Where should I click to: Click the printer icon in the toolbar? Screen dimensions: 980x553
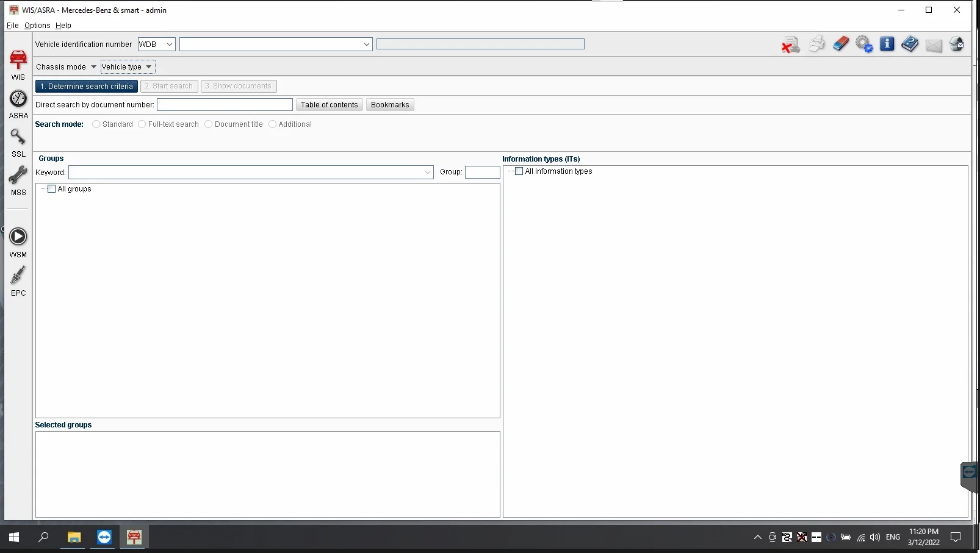pyautogui.click(x=816, y=45)
